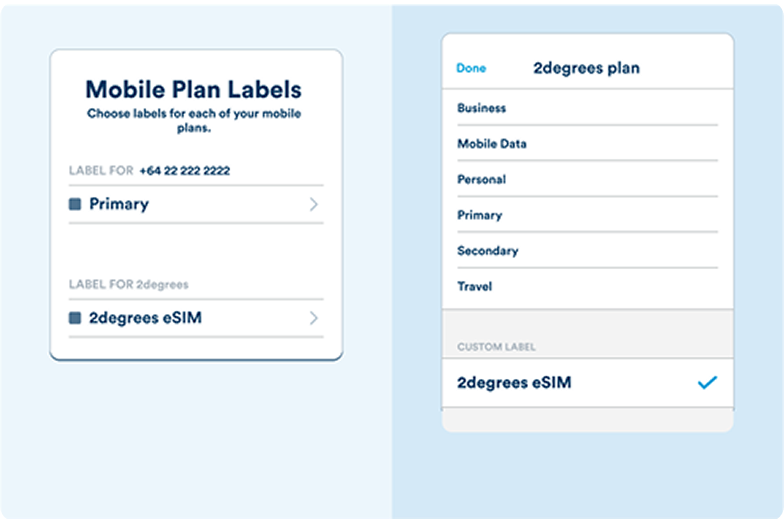
Task: Click the Primary text in Mobile Plan Labels card
Action: 119,204
